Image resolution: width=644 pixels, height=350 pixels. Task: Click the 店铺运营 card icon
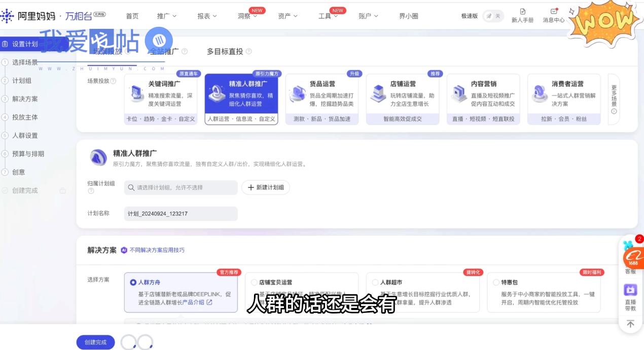point(378,94)
